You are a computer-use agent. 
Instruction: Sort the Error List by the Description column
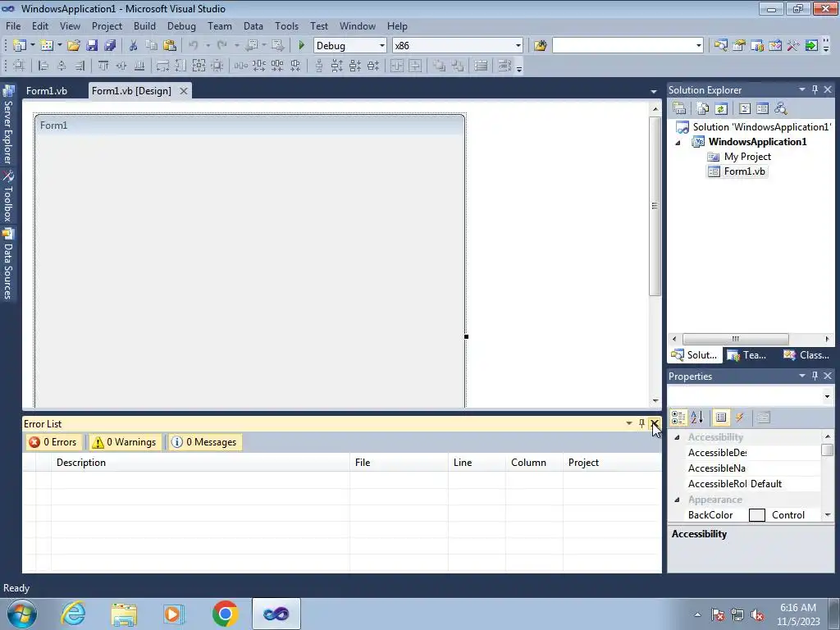pyautogui.click(x=200, y=463)
